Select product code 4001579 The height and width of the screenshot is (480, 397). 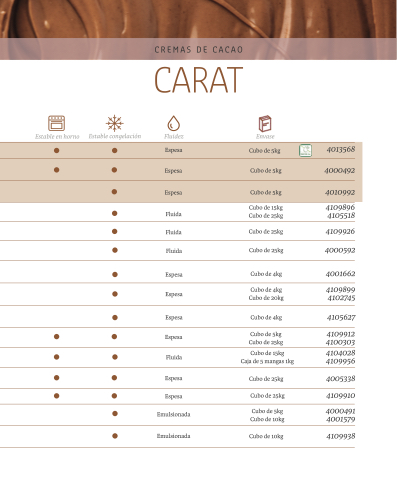pyautogui.click(x=341, y=419)
